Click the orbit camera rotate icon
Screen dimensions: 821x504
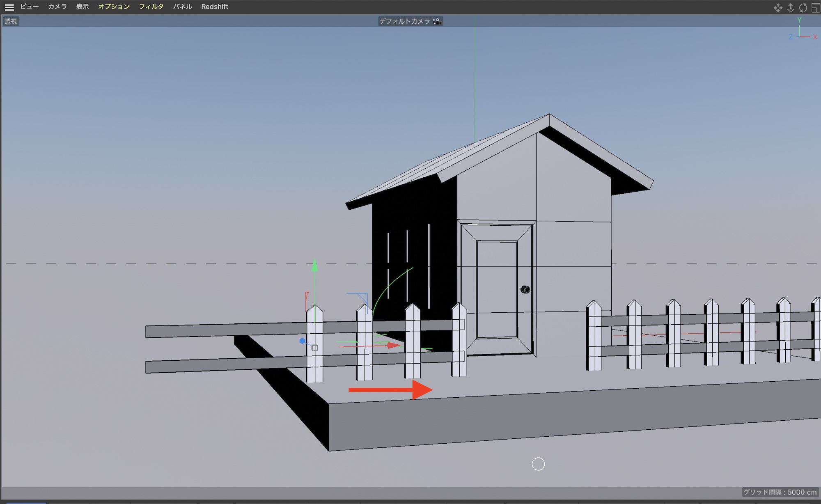pos(803,8)
